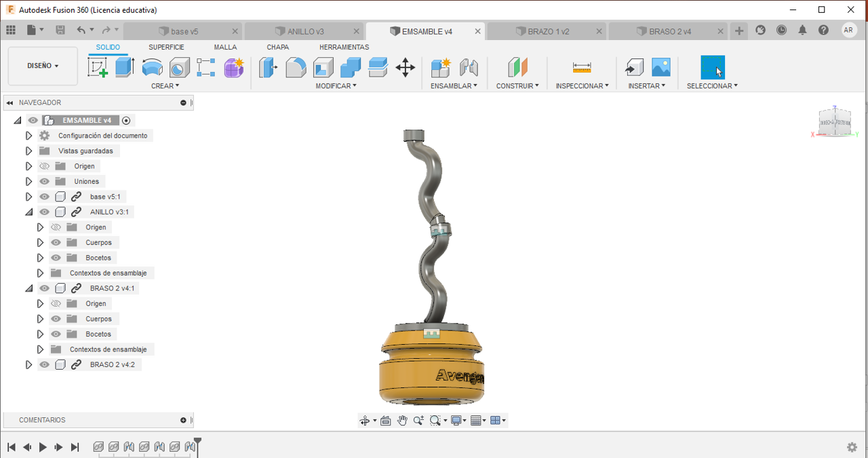868x458 pixels.
Task: Hide the BRASO 2 v4:2 component
Action: click(44, 364)
